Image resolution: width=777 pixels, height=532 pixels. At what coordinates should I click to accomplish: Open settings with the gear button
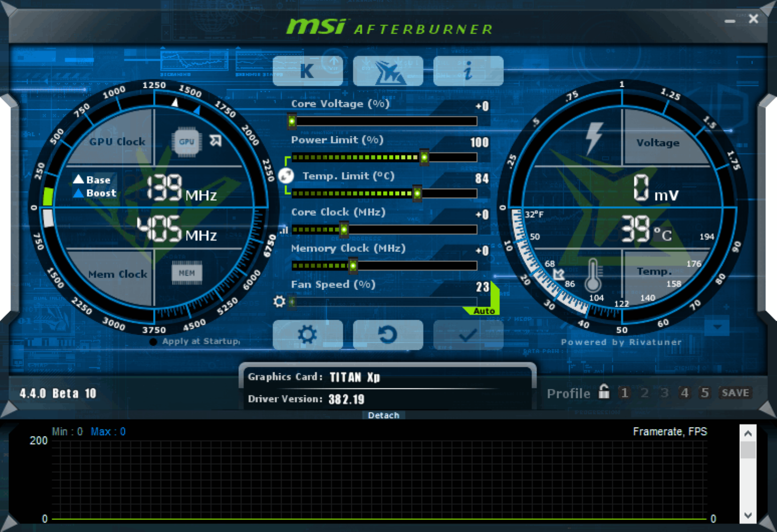click(x=308, y=335)
